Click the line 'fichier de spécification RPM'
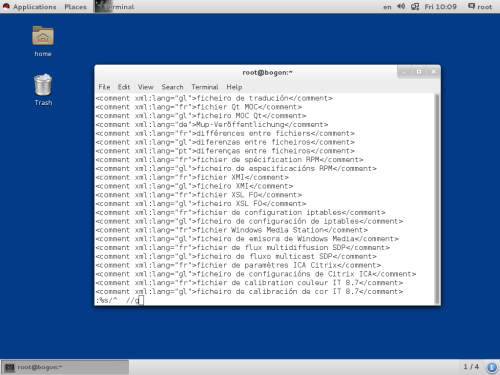Screen dimensions: 500x375 point(229,160)
